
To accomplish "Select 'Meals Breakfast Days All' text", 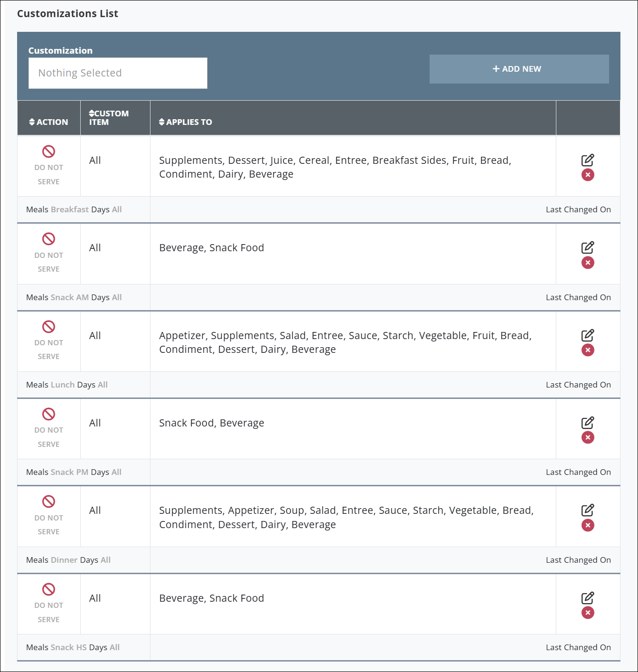I will pyautogui.click(x=74, y=209).
